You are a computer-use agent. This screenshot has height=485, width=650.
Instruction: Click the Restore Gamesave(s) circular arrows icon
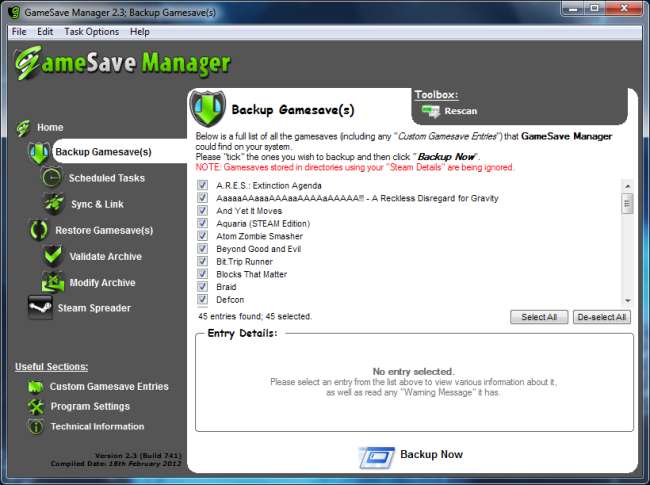pos(39,230)
